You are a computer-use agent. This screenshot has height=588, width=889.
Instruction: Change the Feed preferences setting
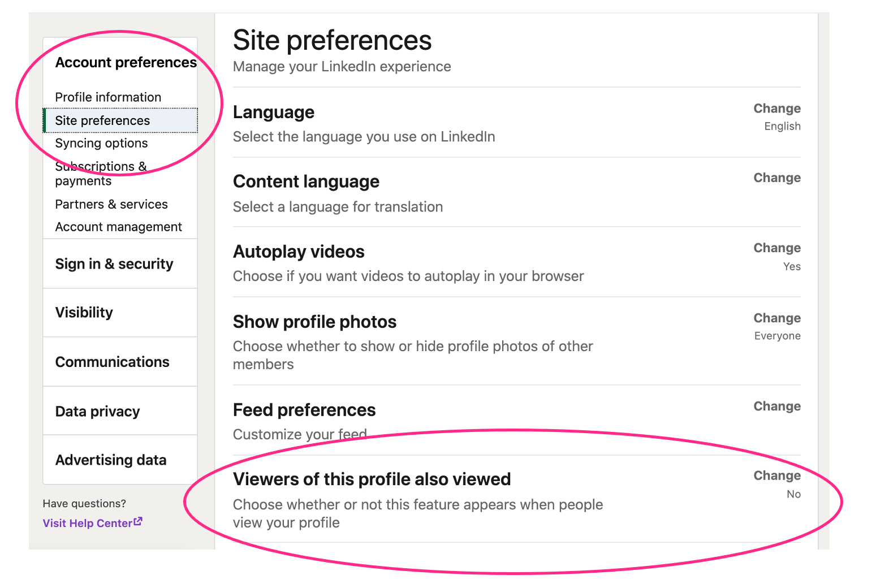coord(777,407)
